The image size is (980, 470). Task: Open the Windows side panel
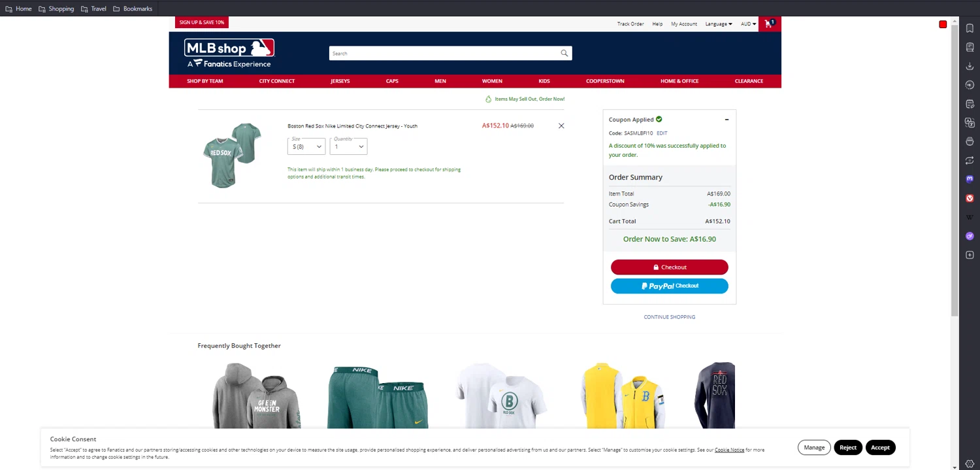point(970,141)
